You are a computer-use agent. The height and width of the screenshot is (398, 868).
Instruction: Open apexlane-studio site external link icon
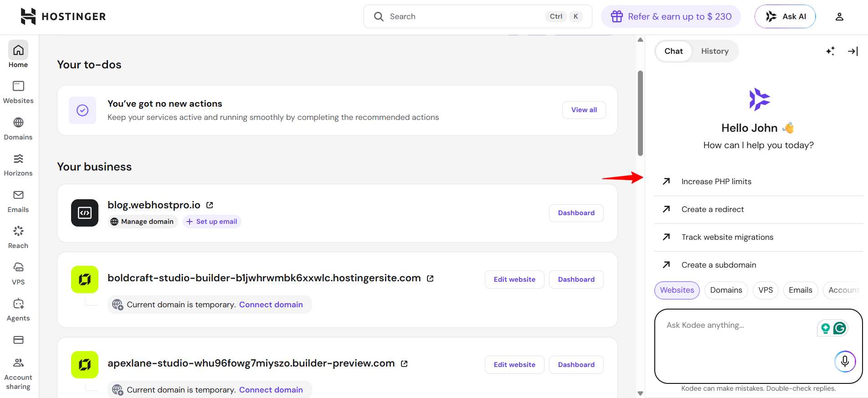(x=404, y=363)
